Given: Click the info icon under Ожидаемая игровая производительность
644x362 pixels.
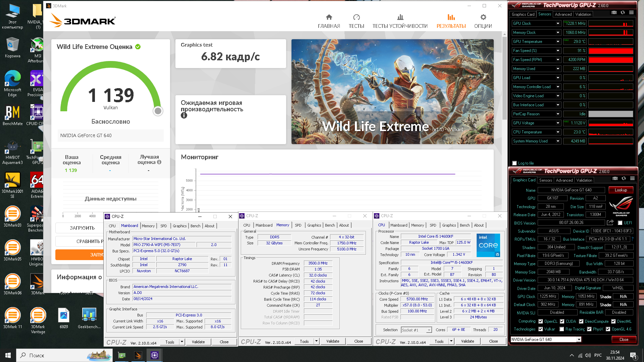Looking at the screenshot, I should pyautogui.click(x=184, y=115).
